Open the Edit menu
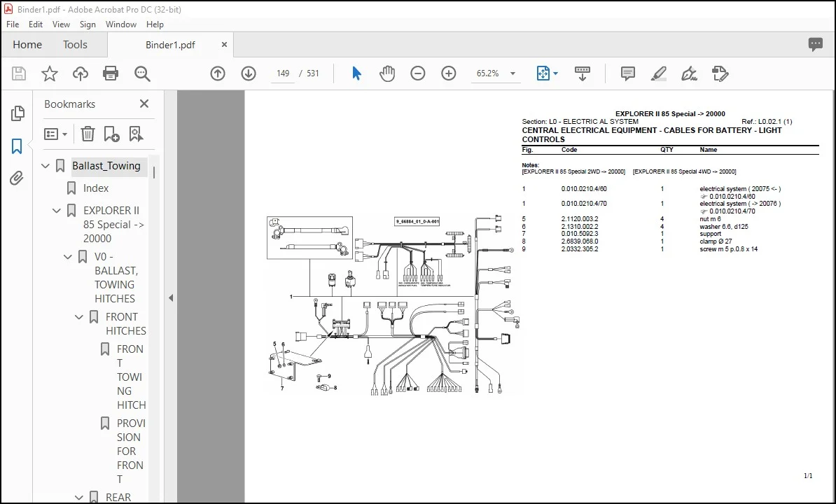Viewport: 836px width, 504px height. (36, 24)
